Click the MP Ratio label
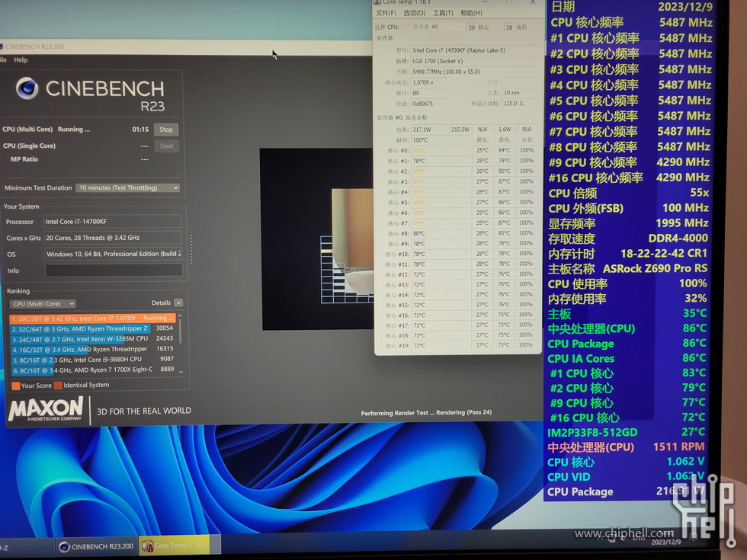Screen dimensions: 747x560 click(x=24, y=159)
